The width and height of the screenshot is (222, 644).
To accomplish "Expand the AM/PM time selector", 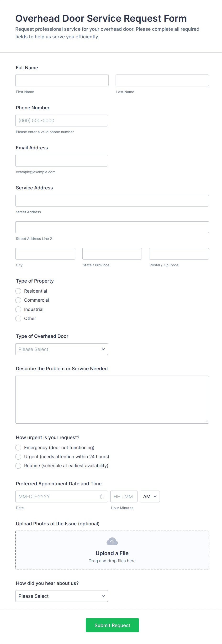I will coord(150,496).
